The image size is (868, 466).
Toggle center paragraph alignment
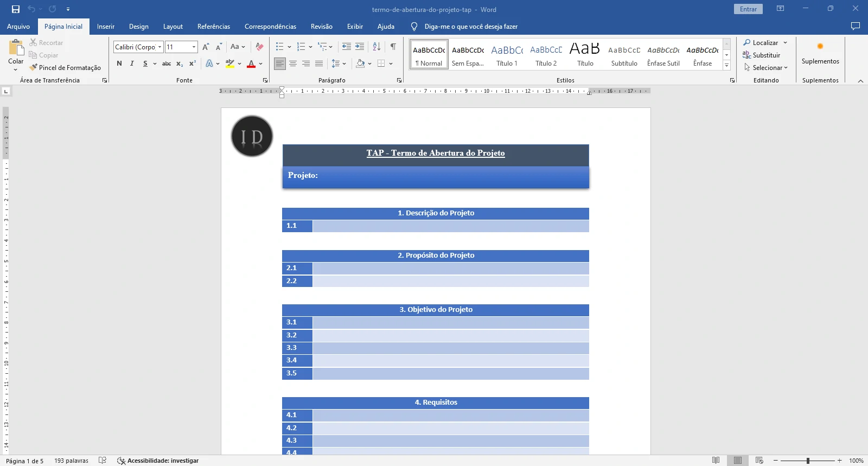coord(293,63)
